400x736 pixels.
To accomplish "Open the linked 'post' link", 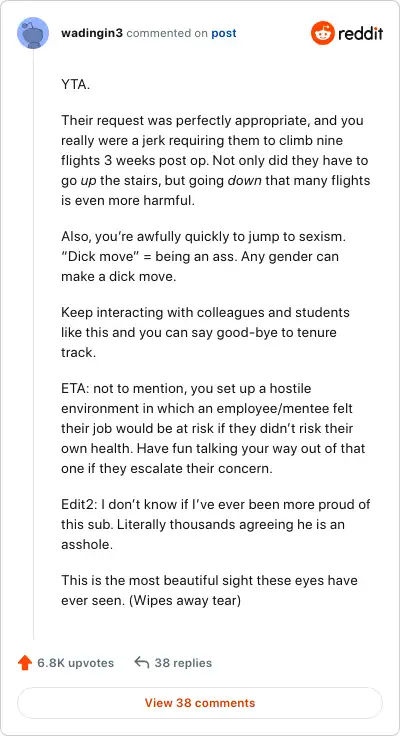I will tap(224, 34).
